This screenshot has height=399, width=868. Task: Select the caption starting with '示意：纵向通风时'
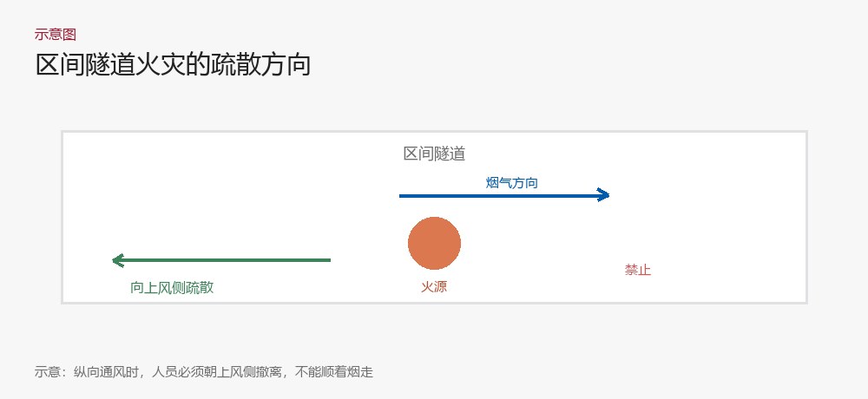click(204, 372)
